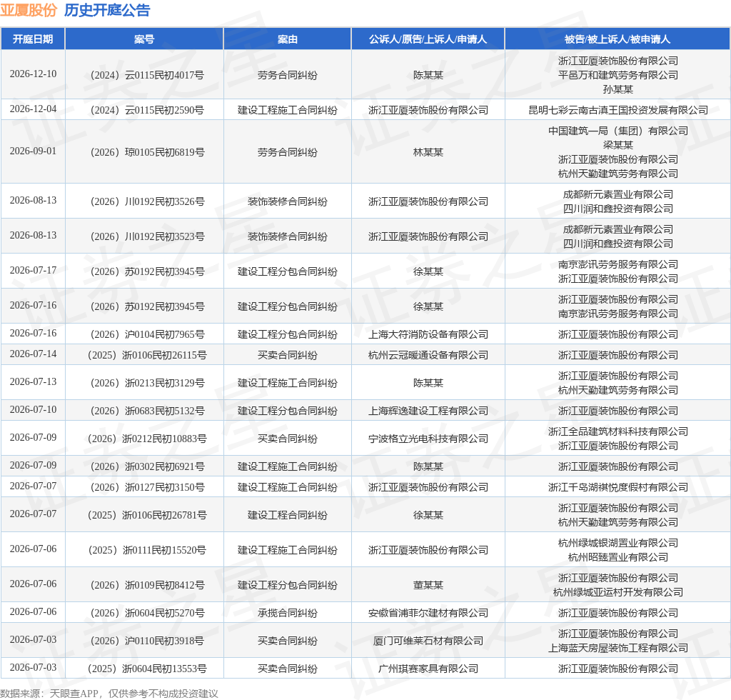731x700 pixels.
Task: Click defendant 昆明七彩云南古滇王国投资发展有限公司
Action: [617, 110]
